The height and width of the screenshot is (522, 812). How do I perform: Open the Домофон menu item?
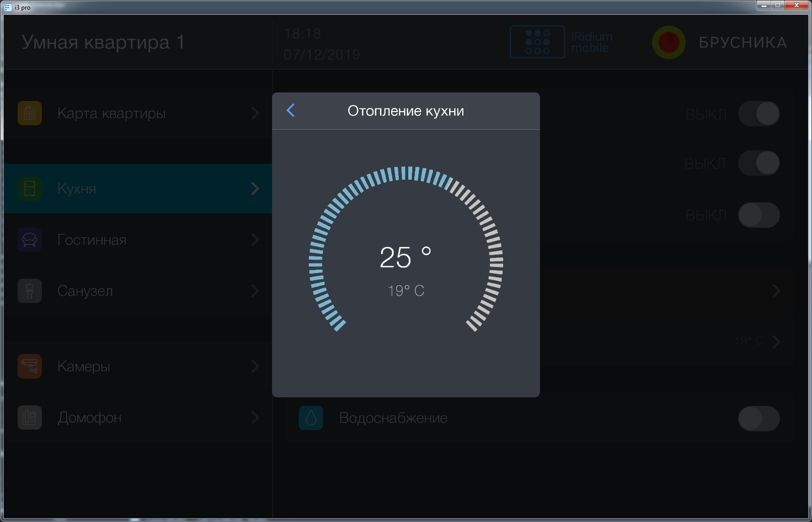(89, 417)
